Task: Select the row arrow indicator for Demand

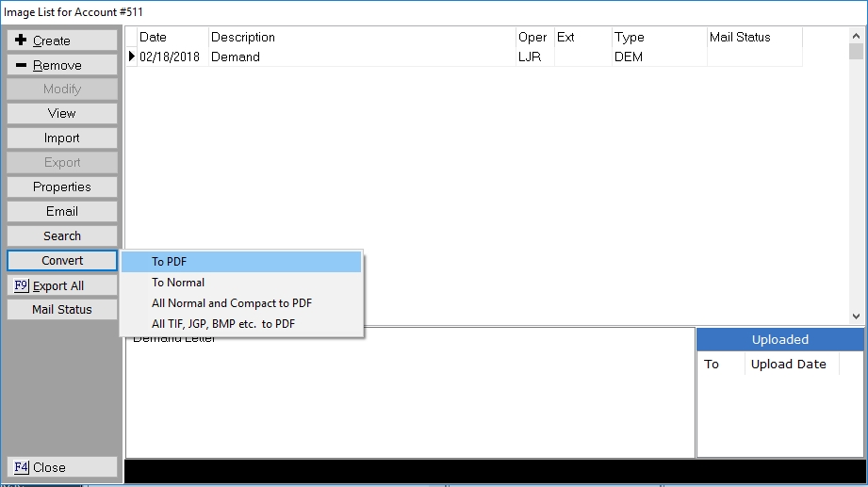Action: [x=132, y=57]
